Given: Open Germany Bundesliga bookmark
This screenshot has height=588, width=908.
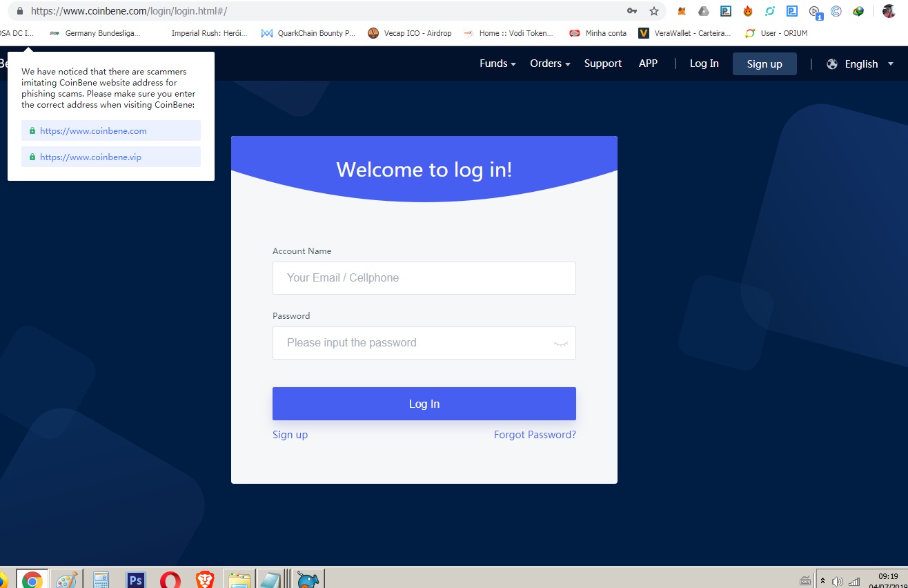Looking at the screenshot, I should pos(95,33).
